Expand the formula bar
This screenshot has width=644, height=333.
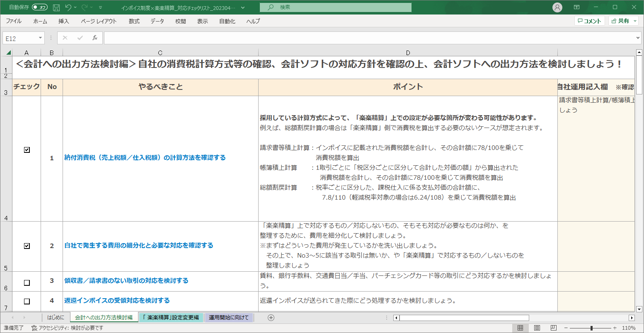tap(638, 38)
